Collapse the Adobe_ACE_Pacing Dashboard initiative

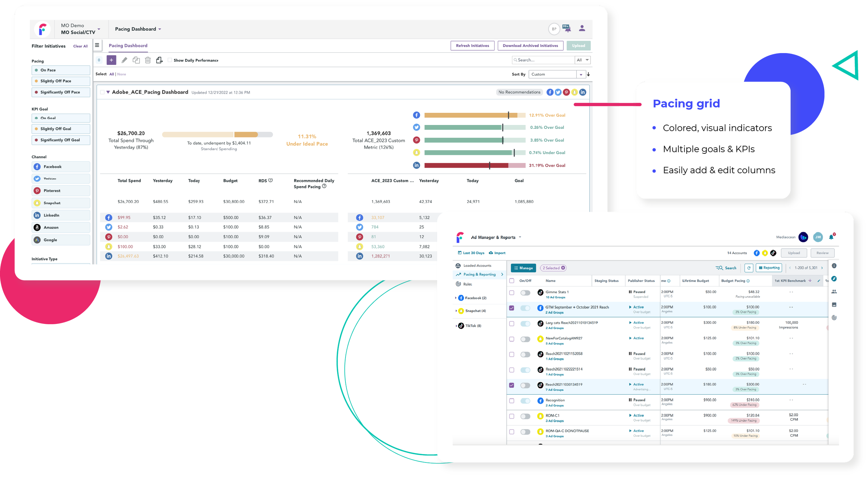108,92
